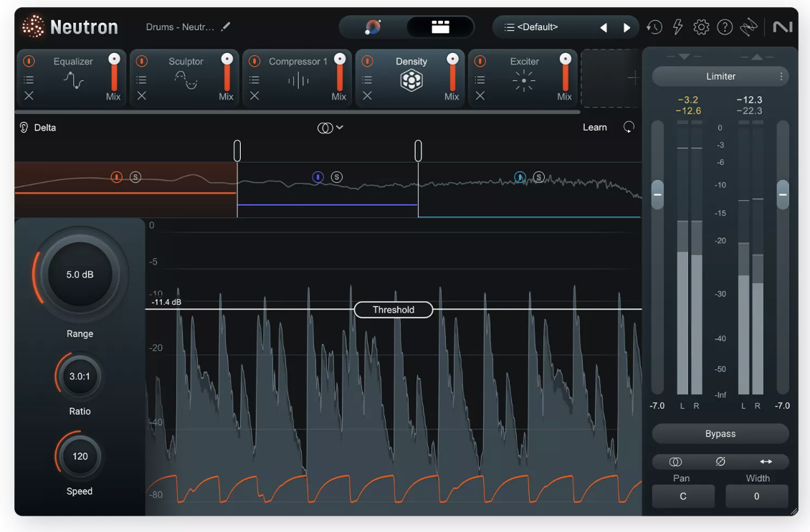Toggle high band power
Viewport: 810px width, 532px height.
[520, 177]
